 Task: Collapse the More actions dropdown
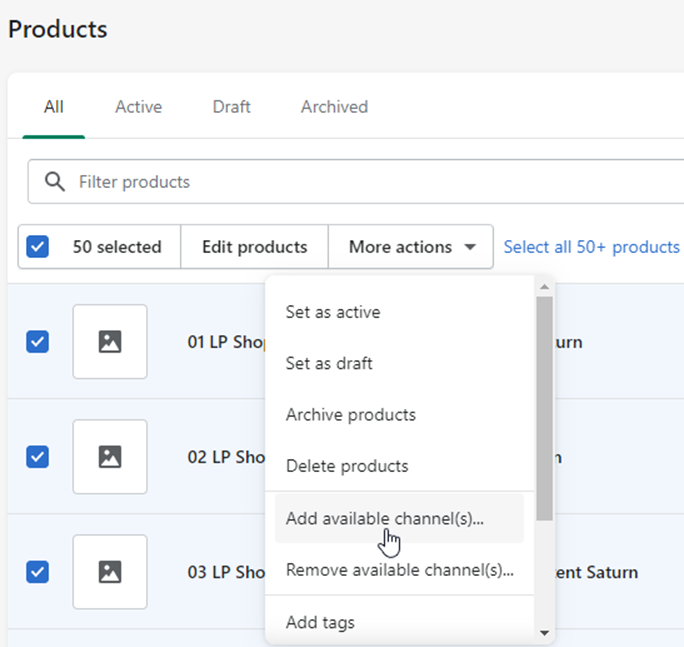tap(411, 247)
